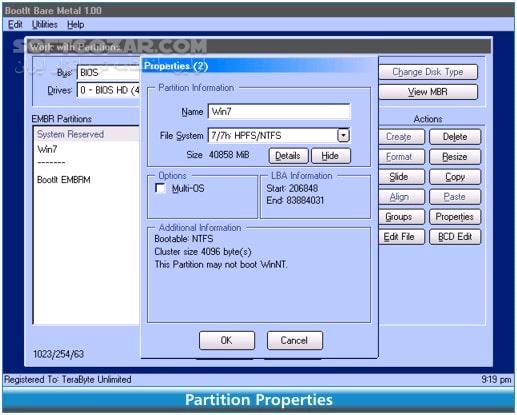Toggle the Multi-OS checkbox
This screenshot has height=415, width=517.
click(x=160, y=188)
